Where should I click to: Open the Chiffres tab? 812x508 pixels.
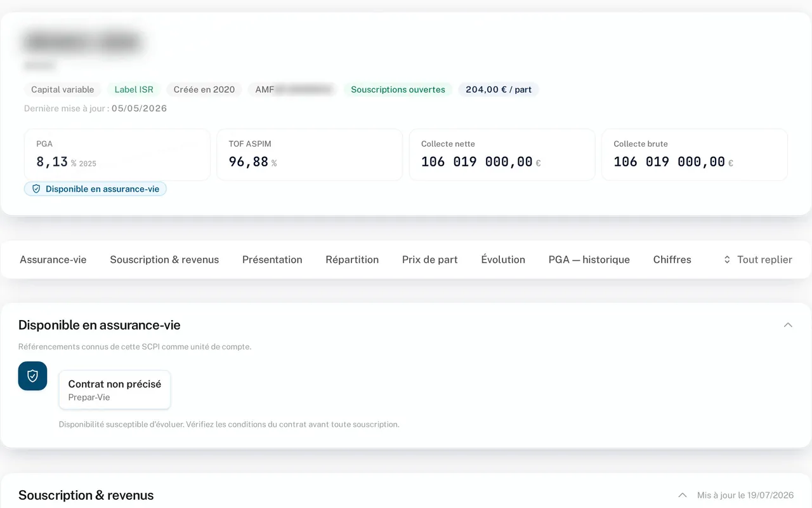(672, 260)
